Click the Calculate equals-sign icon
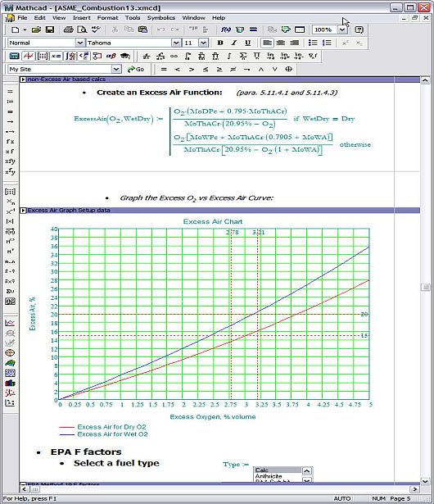Screen dimensions: 434x504 coord(253,30)
